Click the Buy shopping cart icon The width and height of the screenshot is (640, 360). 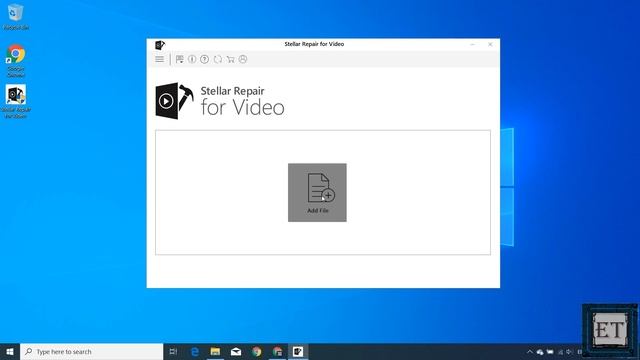coord(230,59)
